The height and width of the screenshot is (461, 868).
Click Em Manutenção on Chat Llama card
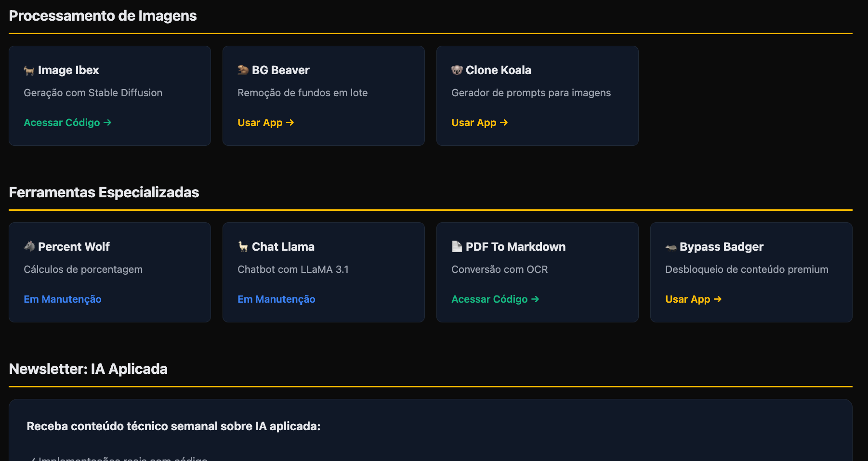point(276,299)
